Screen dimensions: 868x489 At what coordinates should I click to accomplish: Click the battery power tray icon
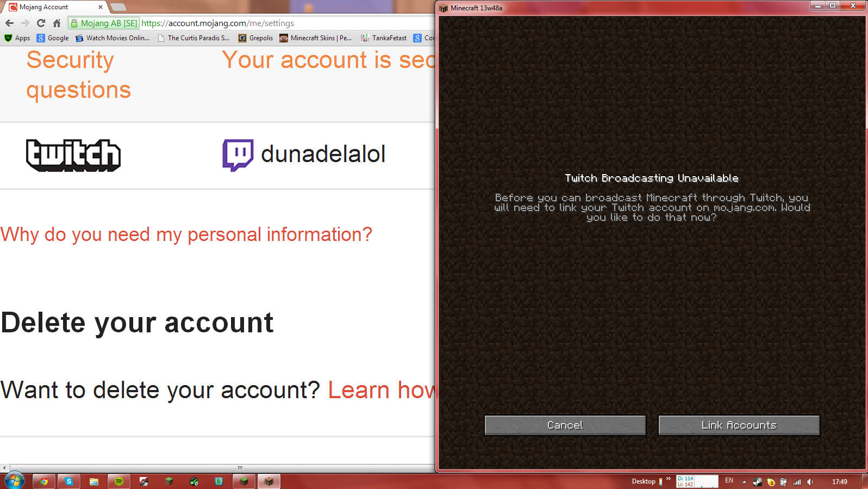783,482
